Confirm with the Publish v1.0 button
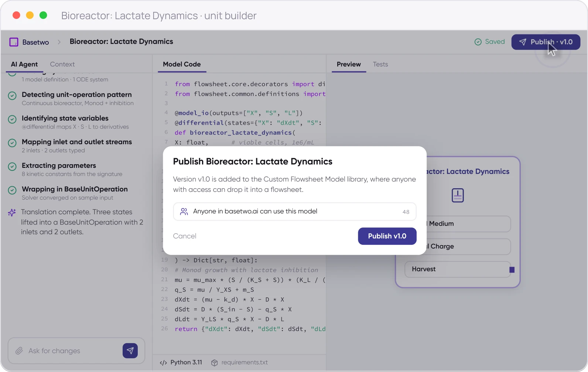Screen dimensions: 588x372 click(x=387, y=236)
